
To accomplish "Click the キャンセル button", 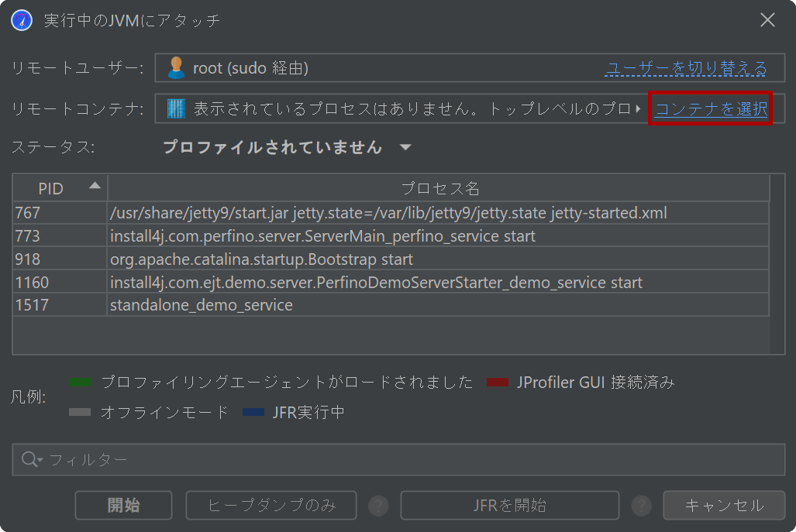I will (x=724, y=505).
